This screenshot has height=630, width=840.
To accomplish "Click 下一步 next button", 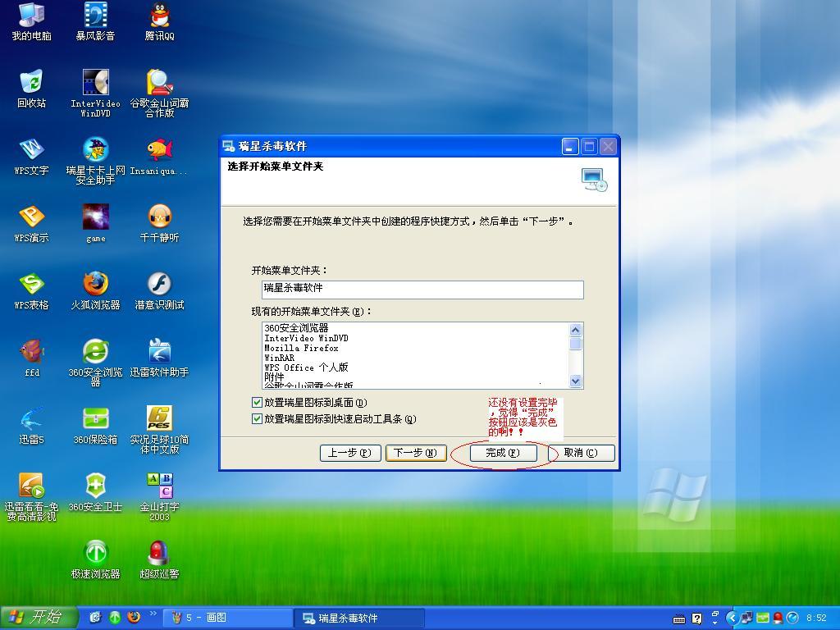I will [x=416, y=453].
